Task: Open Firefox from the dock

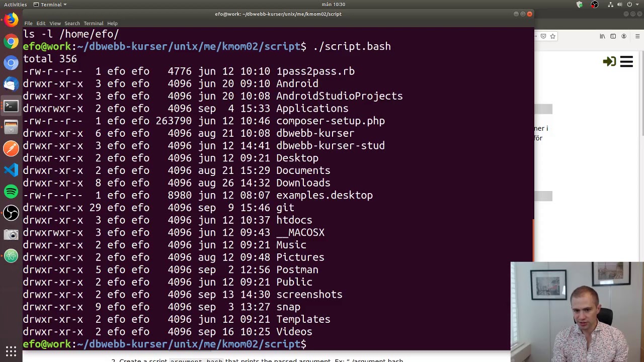Action: pyautogui.click(x=11, y=20)
